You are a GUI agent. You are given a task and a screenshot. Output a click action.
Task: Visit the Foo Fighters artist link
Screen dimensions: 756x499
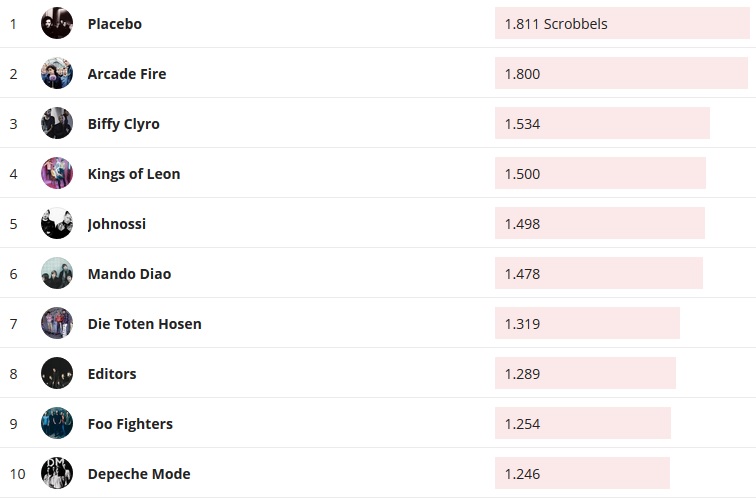(130, 424)
